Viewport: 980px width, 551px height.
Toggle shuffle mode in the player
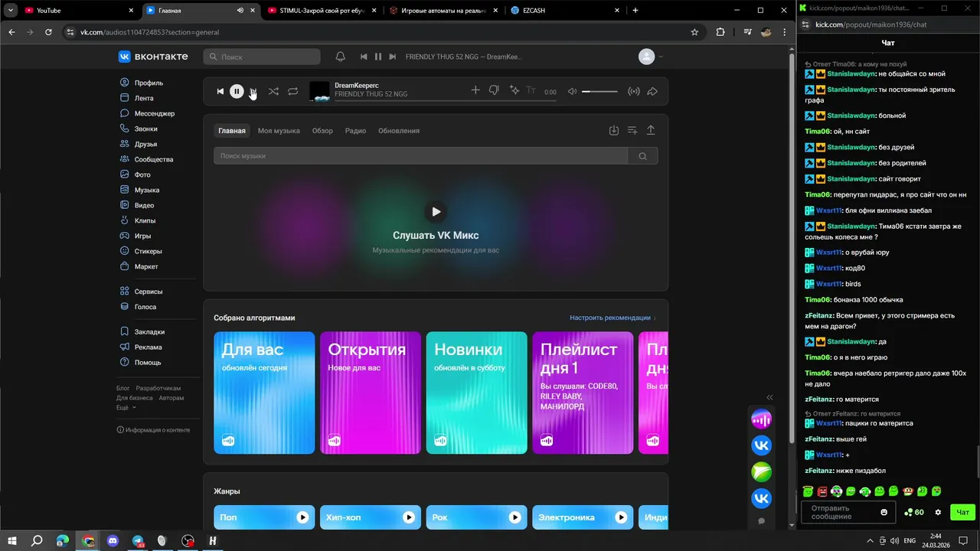coord(273,91)
